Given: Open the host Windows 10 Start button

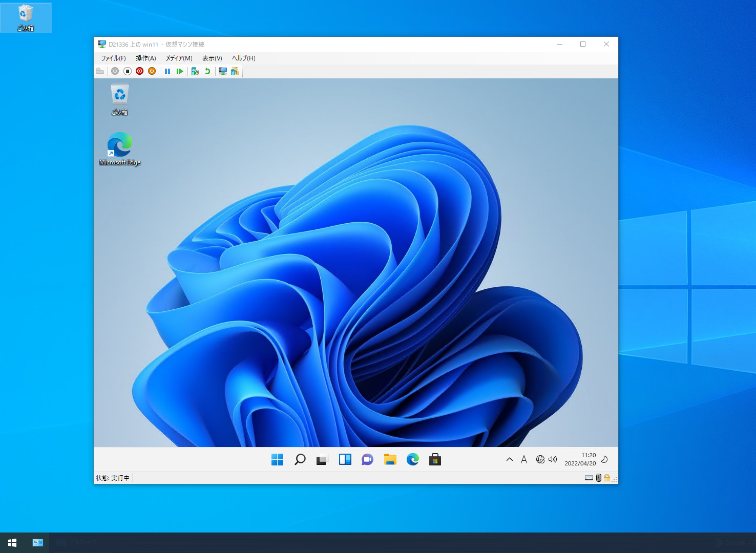Looking at the screenshot, I should [12, 543].
